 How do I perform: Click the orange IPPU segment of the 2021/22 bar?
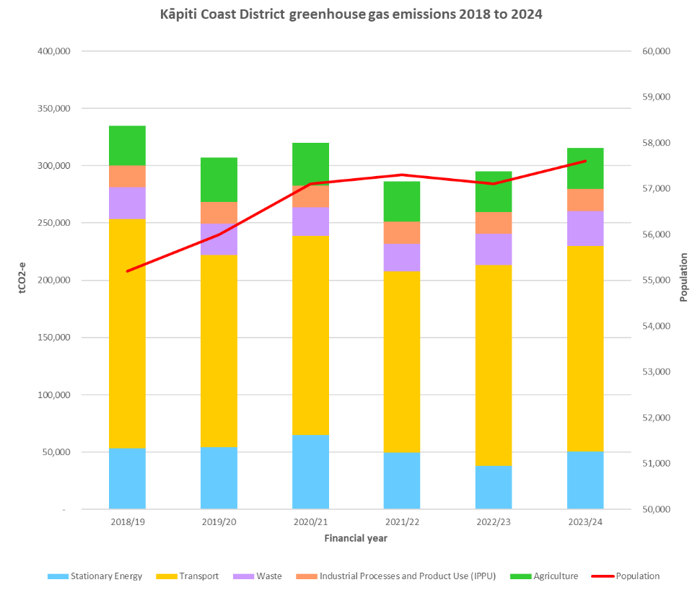point(402,232)
